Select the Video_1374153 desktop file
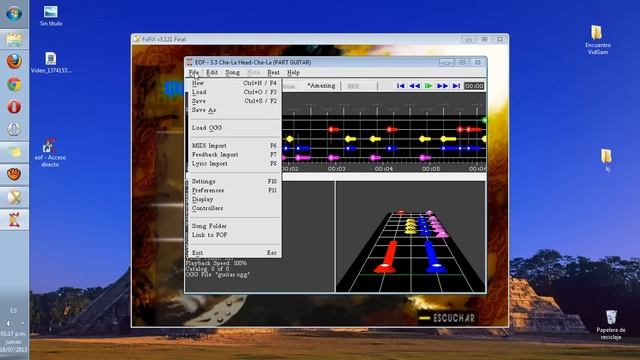 point(51,63)
